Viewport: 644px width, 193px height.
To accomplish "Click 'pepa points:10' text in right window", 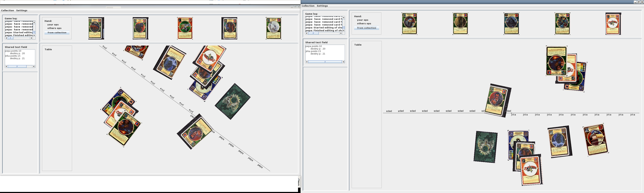I will 313,46.
